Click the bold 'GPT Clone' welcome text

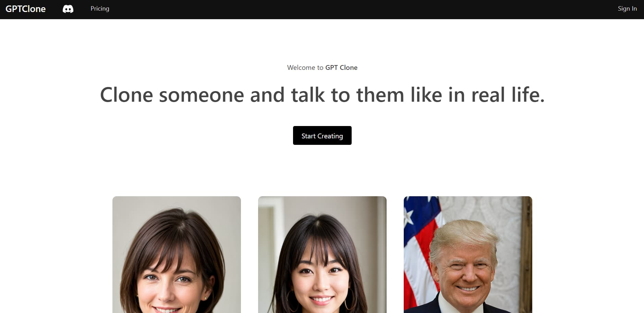[x=341, y=67]
